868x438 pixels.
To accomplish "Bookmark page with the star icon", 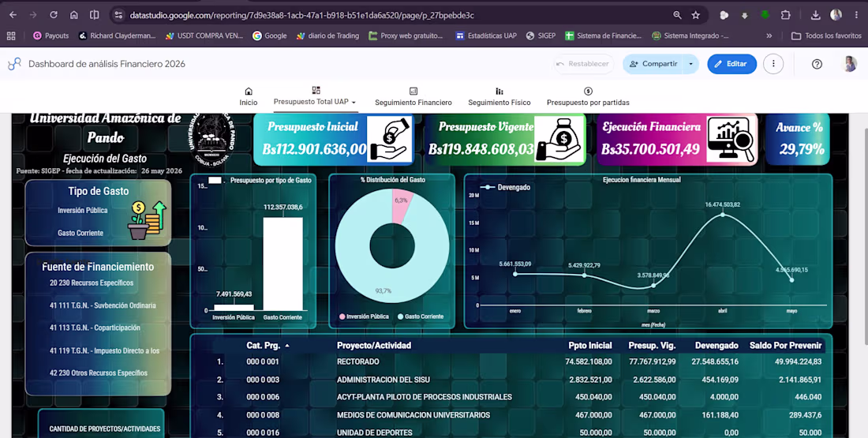I will coord(696,15).
